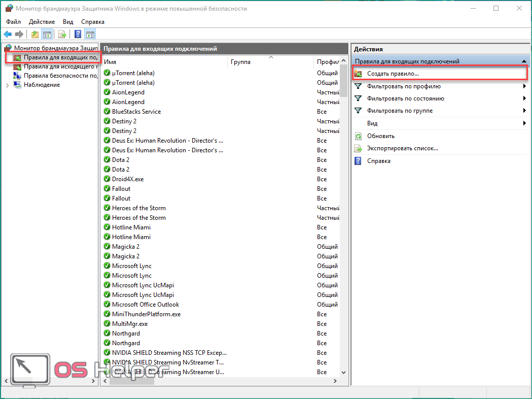The width and height of the screenshot is (532, 399).
Task: Click the Forward arrow toolbar icon
Action: click(x=19, y=34)
